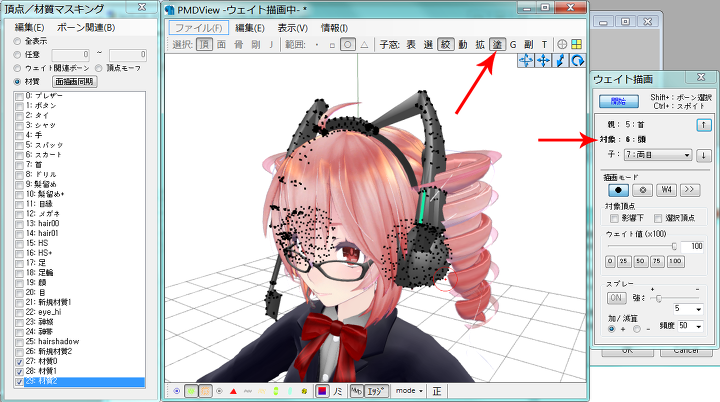
Task: Set weight preset to 50
Action: point(640,261)
